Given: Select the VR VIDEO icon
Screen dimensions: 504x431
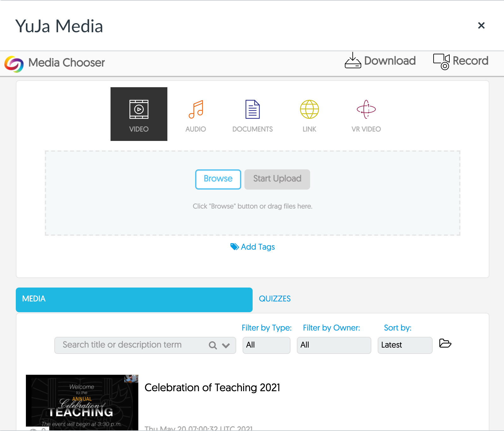Looking at the screenshot, I should click(x=366, y=110).
